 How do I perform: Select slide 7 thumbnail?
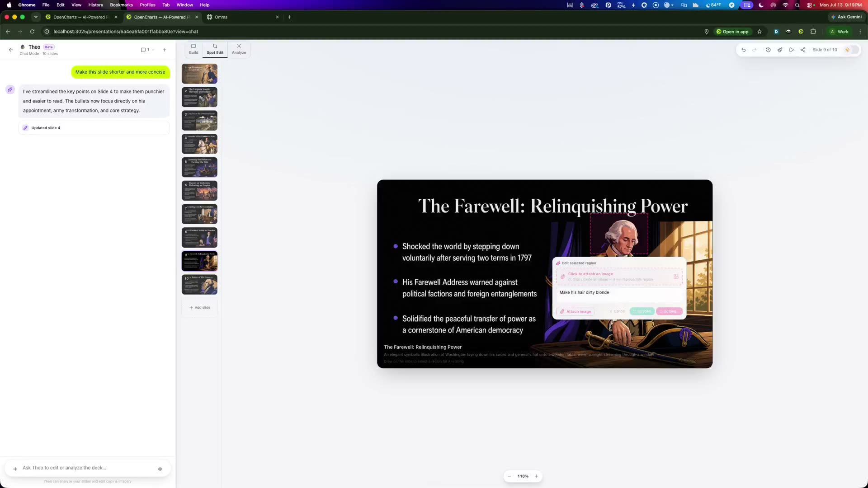point(199,214)
